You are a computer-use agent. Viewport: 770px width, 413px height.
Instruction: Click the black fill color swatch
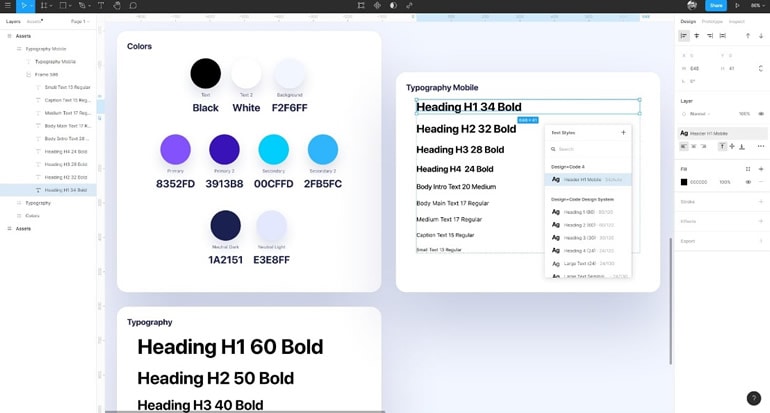(684, 182)
